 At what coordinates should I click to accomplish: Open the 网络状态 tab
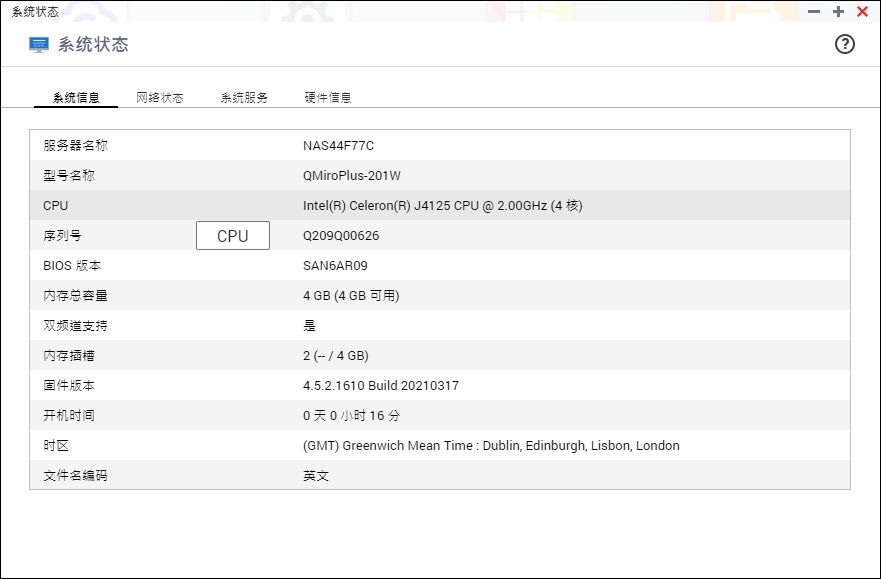pos(160,98)
